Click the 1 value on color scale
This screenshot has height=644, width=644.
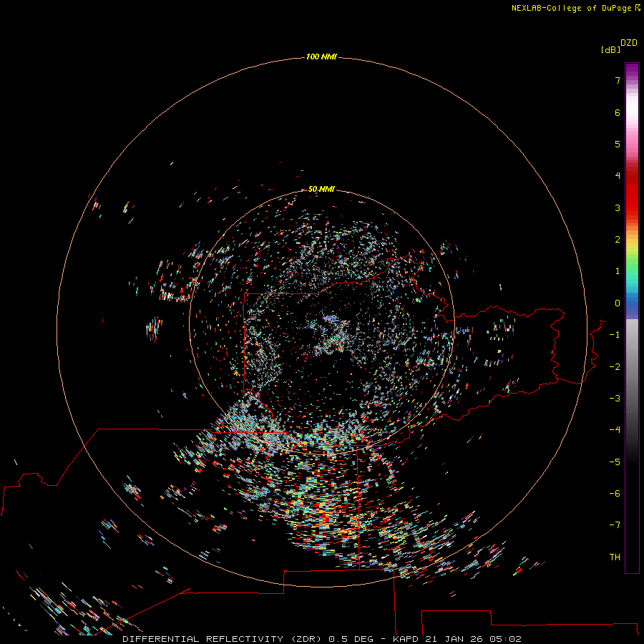tap(618, 271)
